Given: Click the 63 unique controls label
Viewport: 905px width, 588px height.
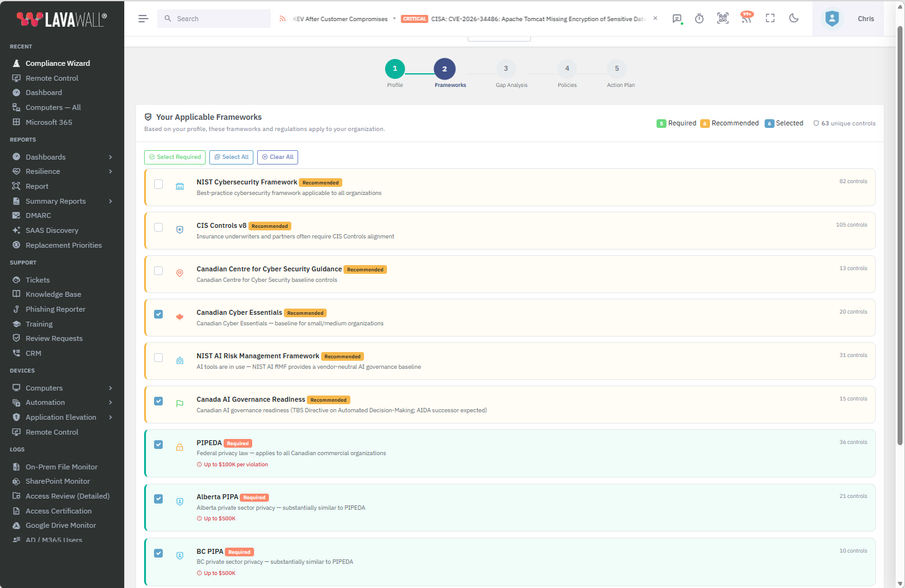Looking at the screenshot, I should (845, 124).
